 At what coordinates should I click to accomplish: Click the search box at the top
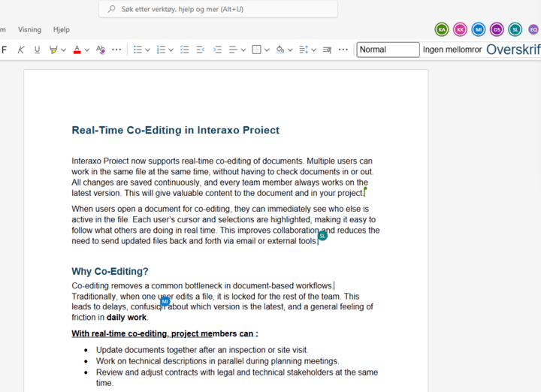point(218,9)
